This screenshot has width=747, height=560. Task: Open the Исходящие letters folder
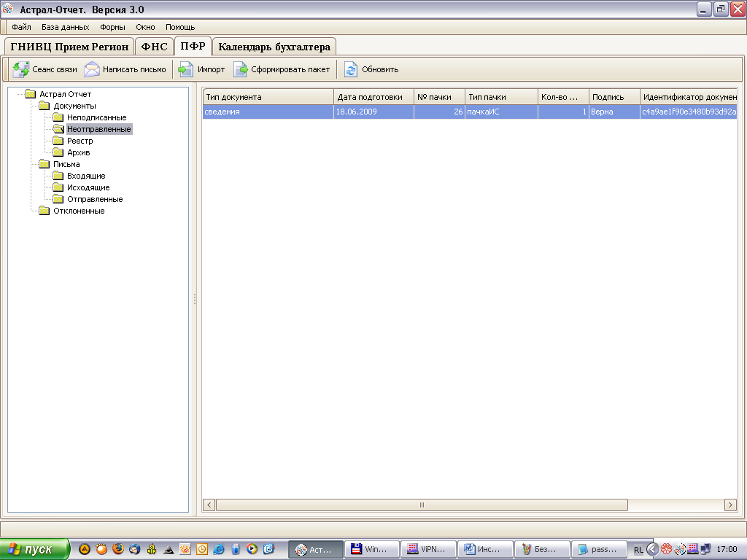pos(88,187)
